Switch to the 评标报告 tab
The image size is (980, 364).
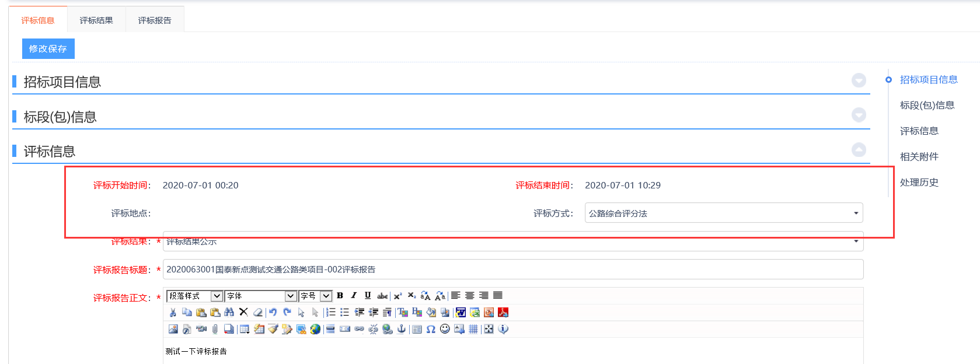pyautogui.click(x=155, y=20)
